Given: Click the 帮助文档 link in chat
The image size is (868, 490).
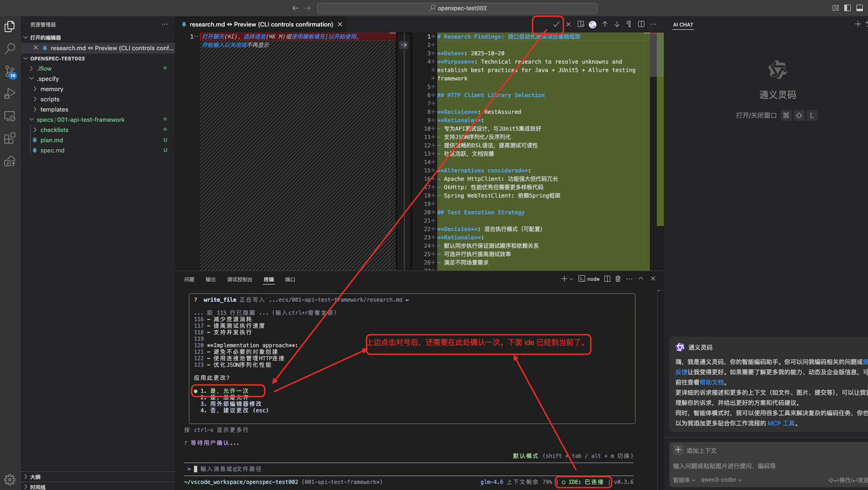Looking at the screenshot, I should click(712, 382).
